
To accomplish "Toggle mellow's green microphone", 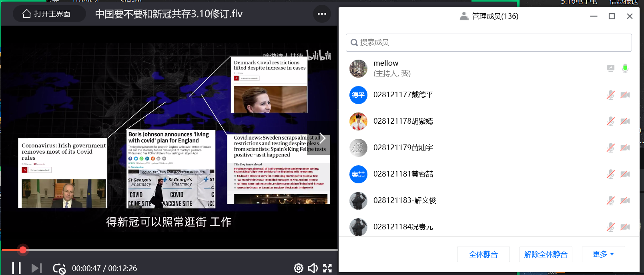I will click(625, 68).
